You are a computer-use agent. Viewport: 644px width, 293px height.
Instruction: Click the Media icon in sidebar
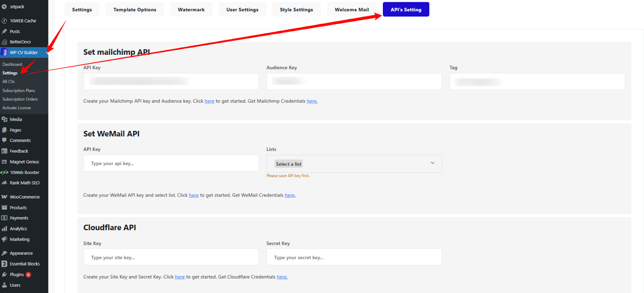pyautogui.click(x=4, y=119)
